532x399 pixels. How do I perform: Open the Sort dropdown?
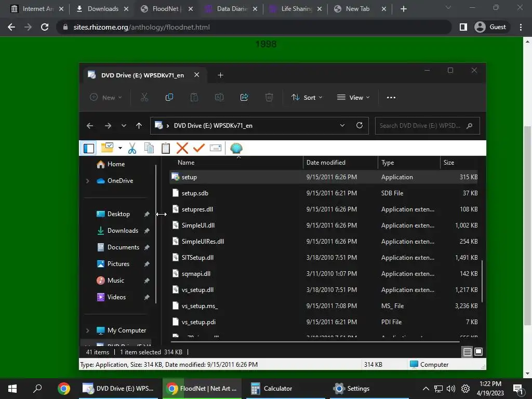pyautogui.click(x=307, y=97)
